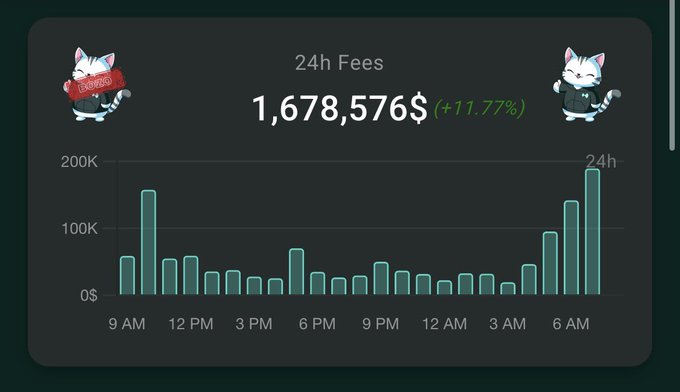Click the 200K y-axis label

tap(79, 162)
